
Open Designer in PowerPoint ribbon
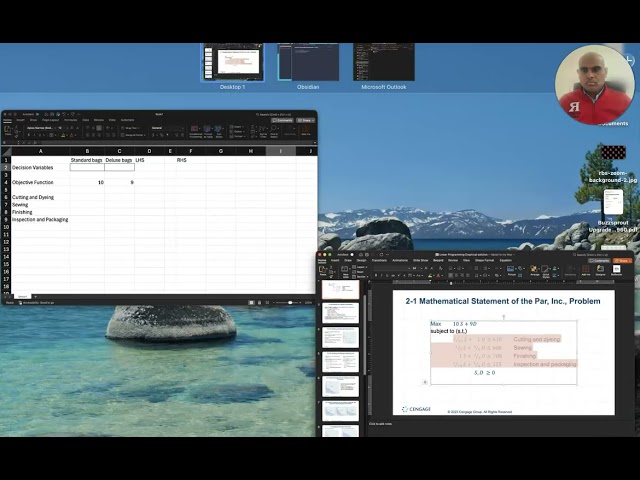(600, 270)
